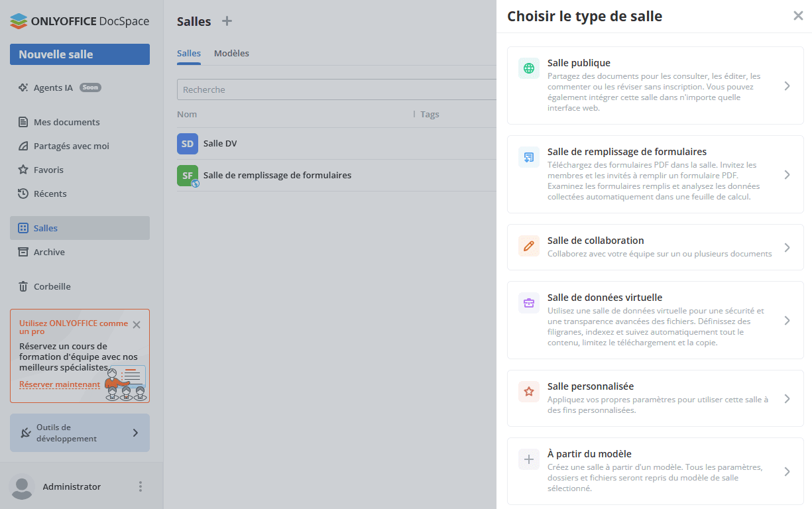The height and width of the screenshot is (509, 812).
Task: Click the Salle de données virtuelle icon
Action: 528,302
